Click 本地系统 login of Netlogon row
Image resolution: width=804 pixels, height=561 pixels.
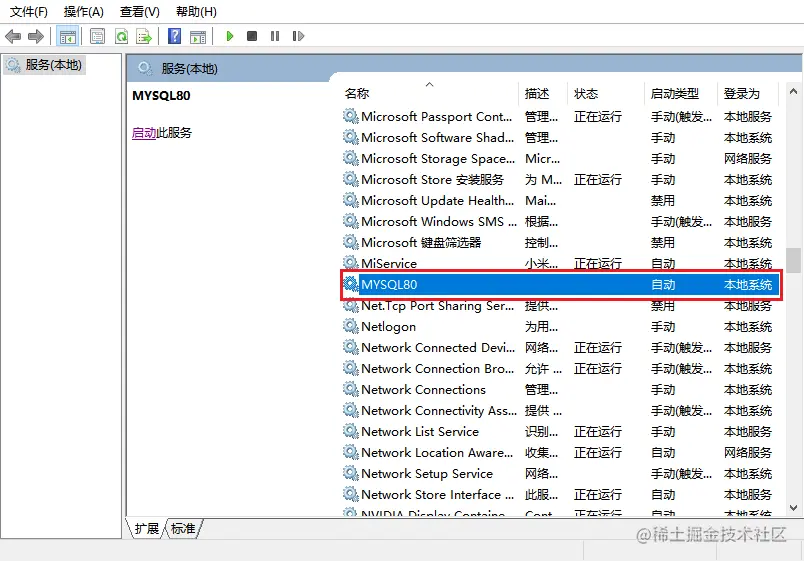pyautogui.click(x=748, y=327)
